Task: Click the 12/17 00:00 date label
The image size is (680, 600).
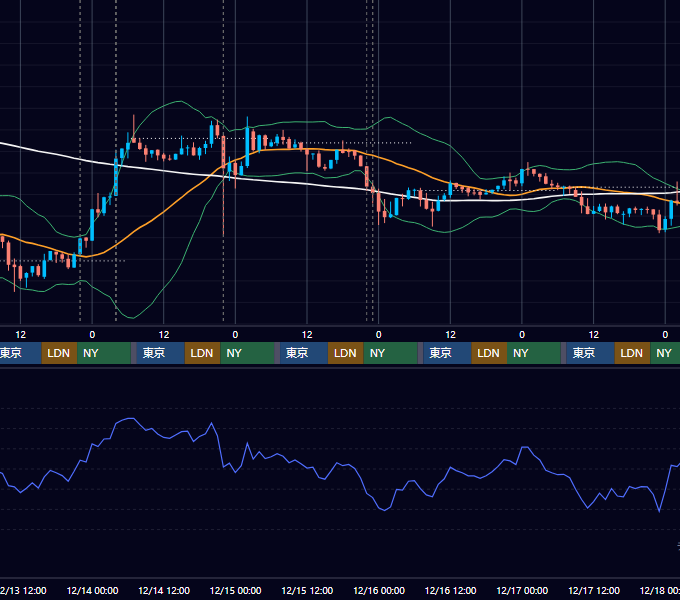Action: click(522, 590)
